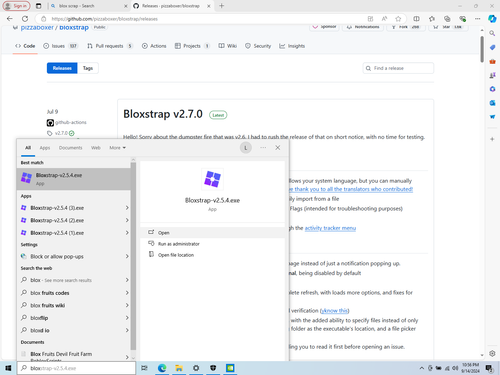Viewport: 500px width, 375px height.
Task: Open Bloxstrap-v2.5.4.exe best match result
Action: [74, 179]
